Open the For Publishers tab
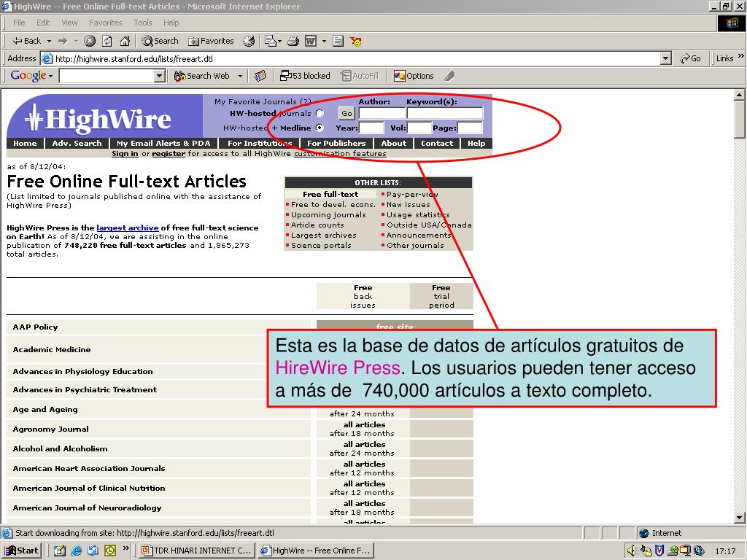The image size is (747, 560). click(x=336, y=144)
